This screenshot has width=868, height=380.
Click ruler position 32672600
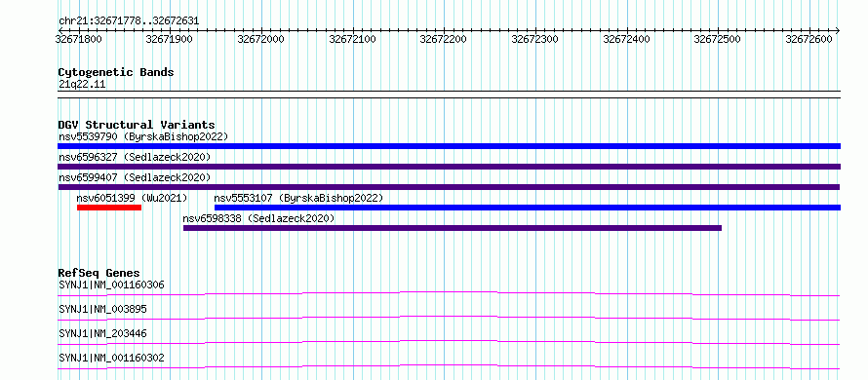click(809, 39)
